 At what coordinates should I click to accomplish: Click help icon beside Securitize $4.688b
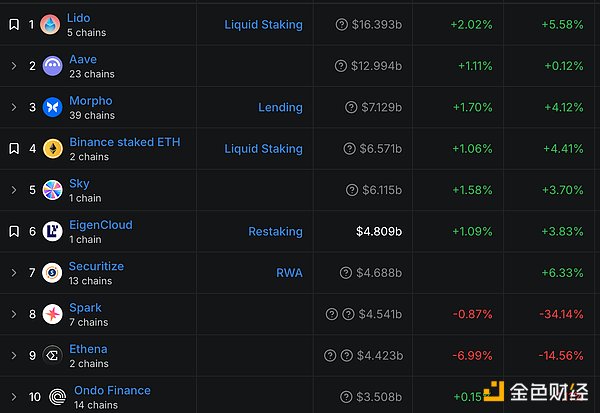click(346, 273)
